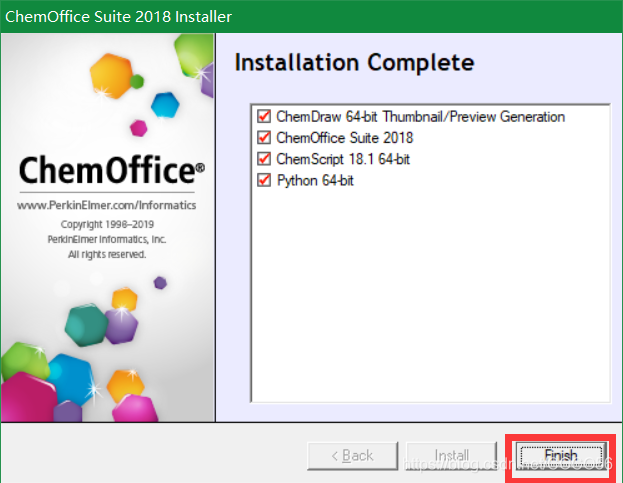The width and height of the screenshot is (623, 483).
Task: Uncheck ChemDraw 64-bit Thumbnail/Preview Generation checkbox
Action: (264, 116)
